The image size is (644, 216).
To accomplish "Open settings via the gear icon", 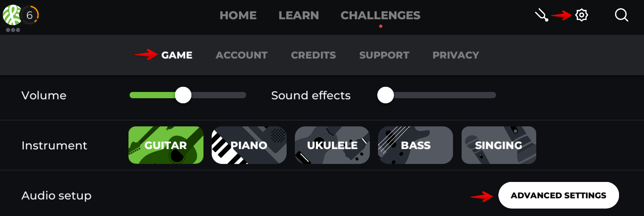I will pos(582,15).
